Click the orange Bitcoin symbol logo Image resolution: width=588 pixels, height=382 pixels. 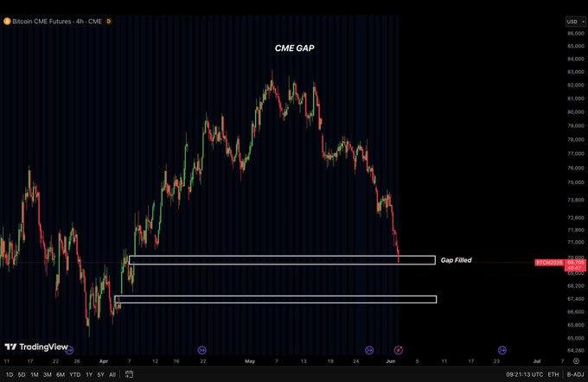pos(7,22)
